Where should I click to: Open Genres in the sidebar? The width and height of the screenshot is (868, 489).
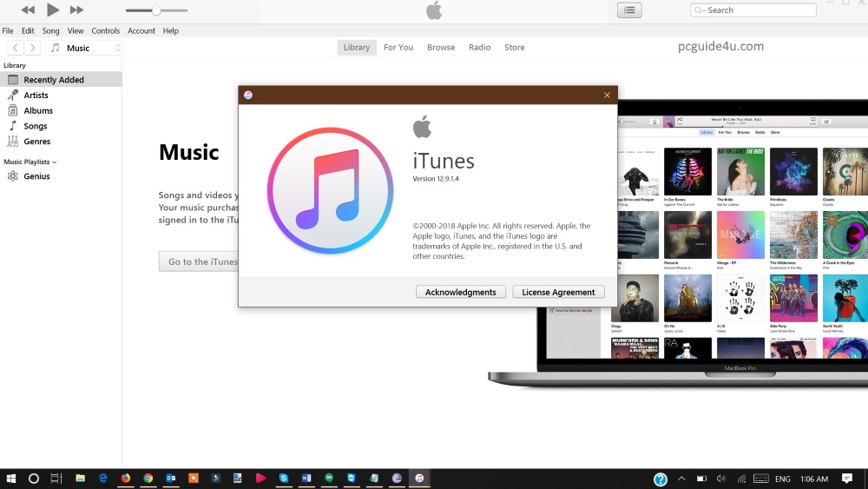point(36,142)
